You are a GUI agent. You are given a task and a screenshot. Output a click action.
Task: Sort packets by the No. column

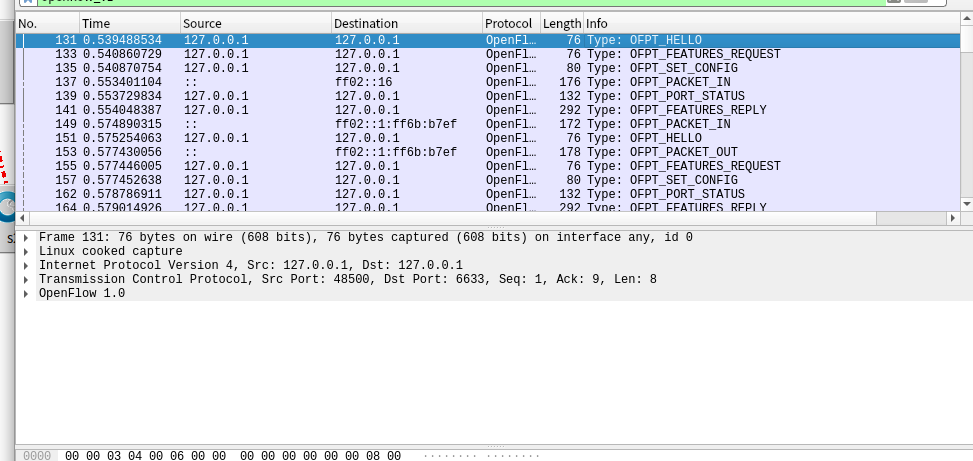(47, 24)
